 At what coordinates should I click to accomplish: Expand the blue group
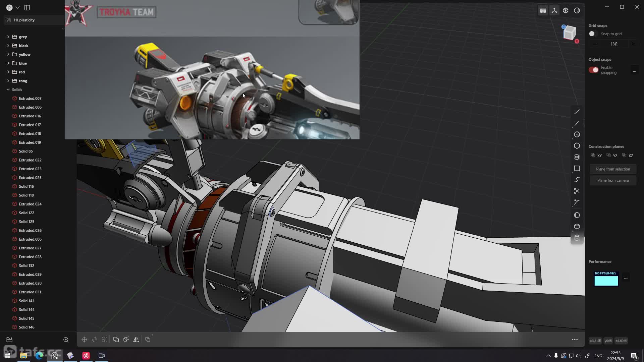(8, 63)
